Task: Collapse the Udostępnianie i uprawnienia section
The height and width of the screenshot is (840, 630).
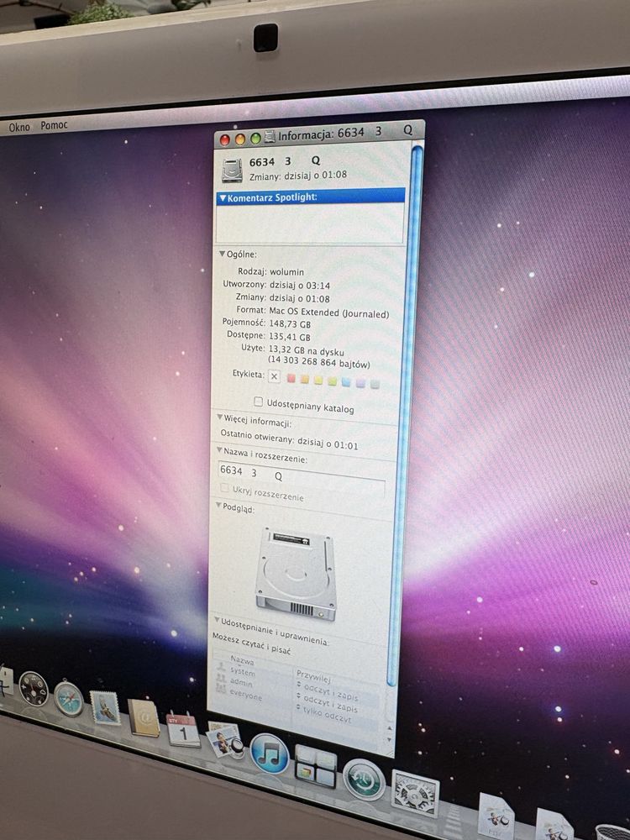Action: [217, 621]
